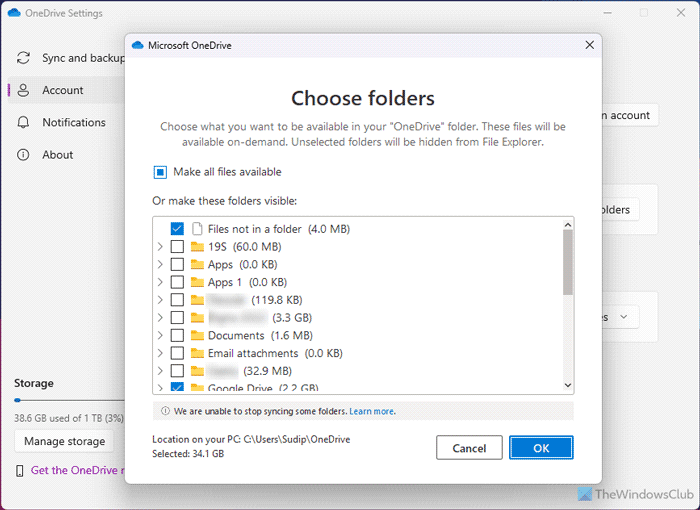Click the About info icon
Viewport: 700px width, 510px height.
(23, 155)
